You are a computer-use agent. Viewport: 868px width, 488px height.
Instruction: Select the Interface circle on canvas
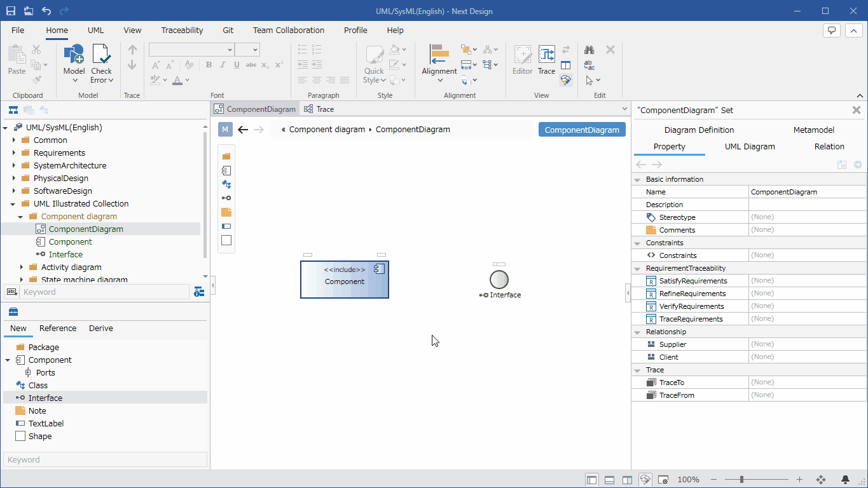[x=499, y=280]
